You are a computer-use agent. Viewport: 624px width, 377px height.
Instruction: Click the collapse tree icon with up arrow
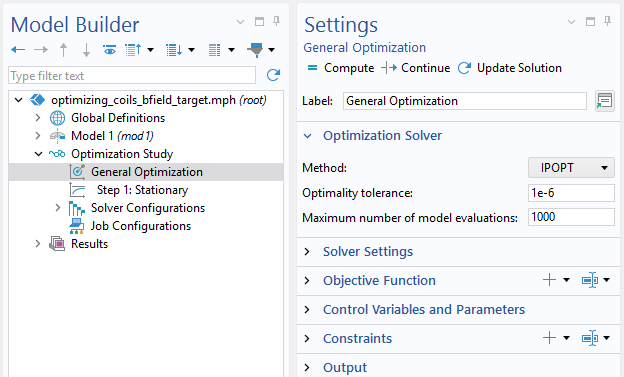pyautogui.click(x=133, y=50)
